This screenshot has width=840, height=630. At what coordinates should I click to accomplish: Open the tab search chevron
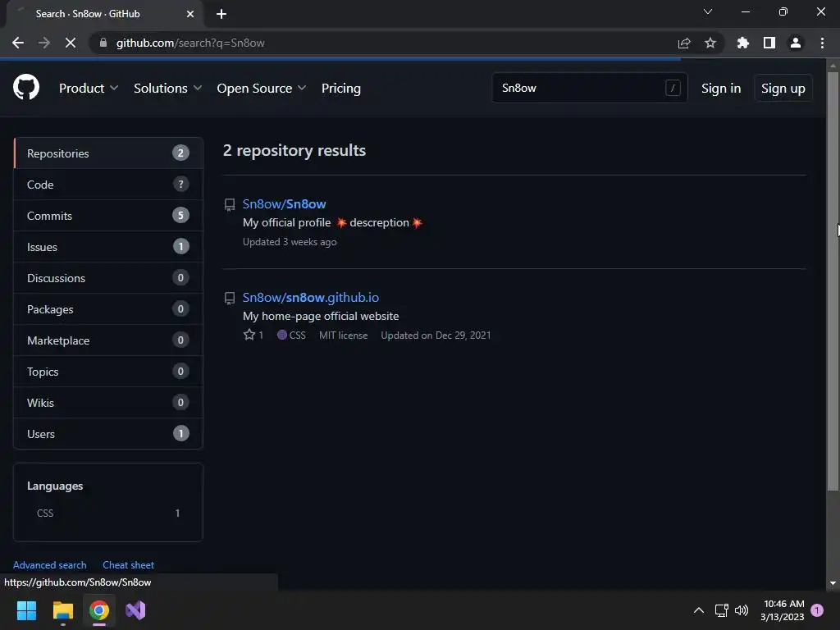pyautogui.click(x=708, y=11)
